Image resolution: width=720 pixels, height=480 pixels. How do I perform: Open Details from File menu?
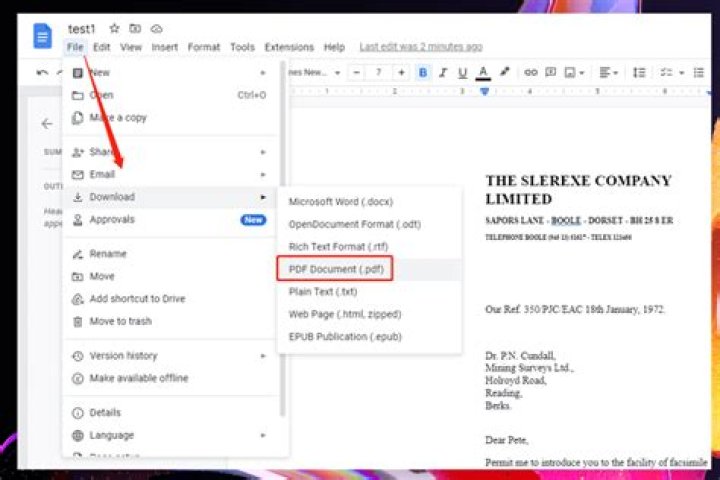170,412
